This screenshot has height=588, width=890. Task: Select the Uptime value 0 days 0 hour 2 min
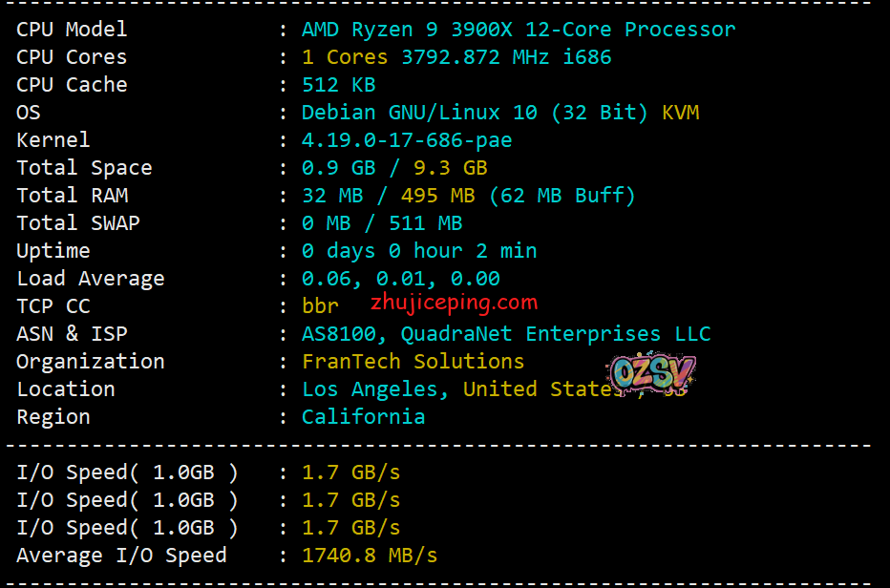419,251
